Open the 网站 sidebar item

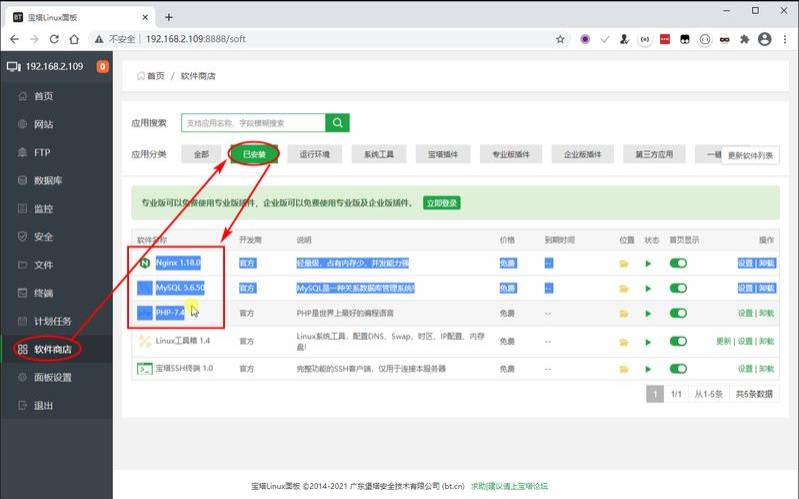click(43, 124)
